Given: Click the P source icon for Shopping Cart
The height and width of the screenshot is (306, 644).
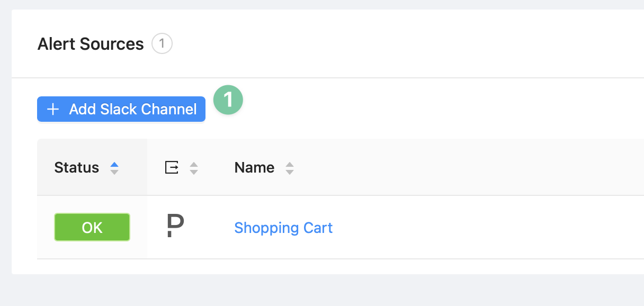Looking at the screenshot, I should (x=175, y=226).
